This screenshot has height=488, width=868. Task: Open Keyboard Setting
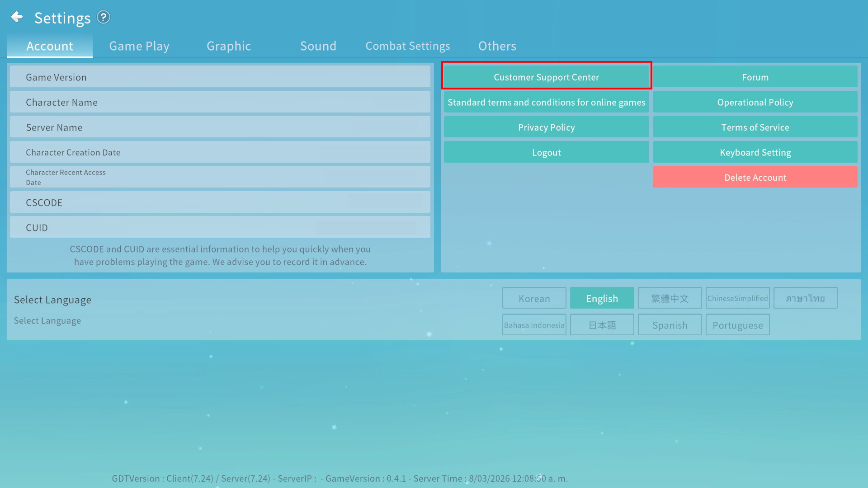pos(755,153)
